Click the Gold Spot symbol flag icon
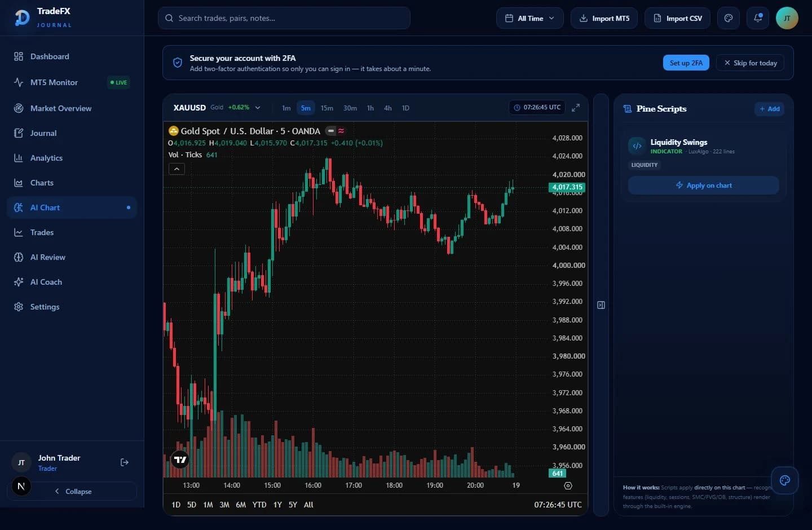This screenshot has height=530, width=812. pos(174,131)
